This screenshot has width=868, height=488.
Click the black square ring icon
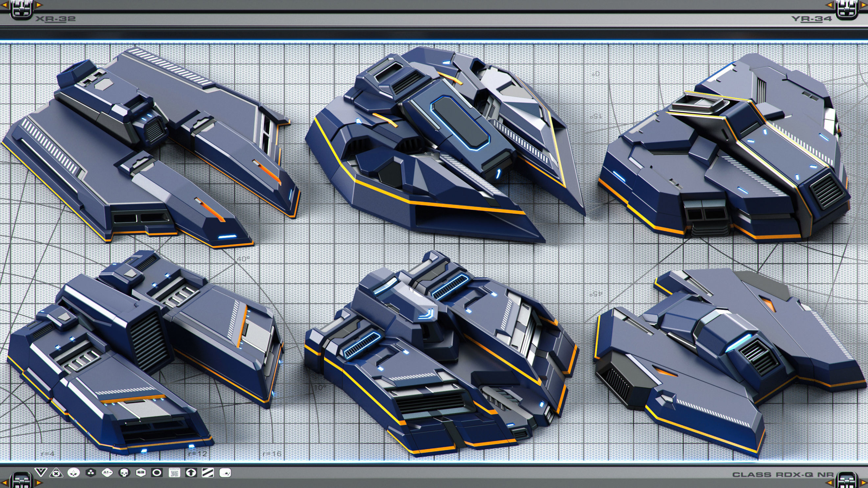tap(157, 473)
